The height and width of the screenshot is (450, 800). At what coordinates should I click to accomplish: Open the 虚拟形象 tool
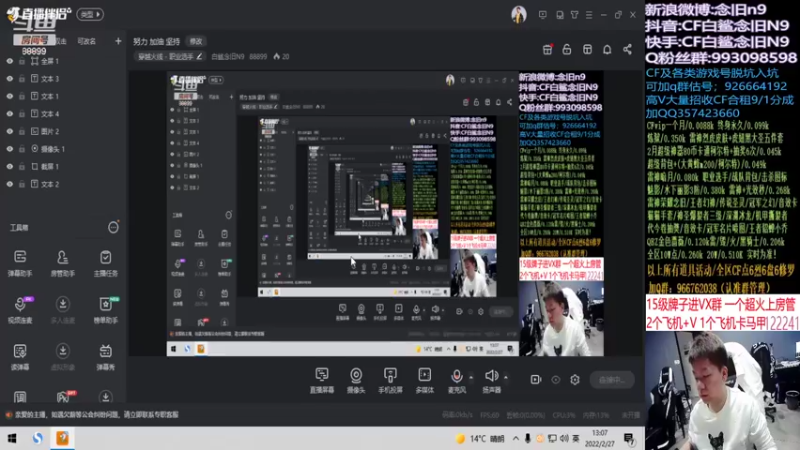pos(63,357)
